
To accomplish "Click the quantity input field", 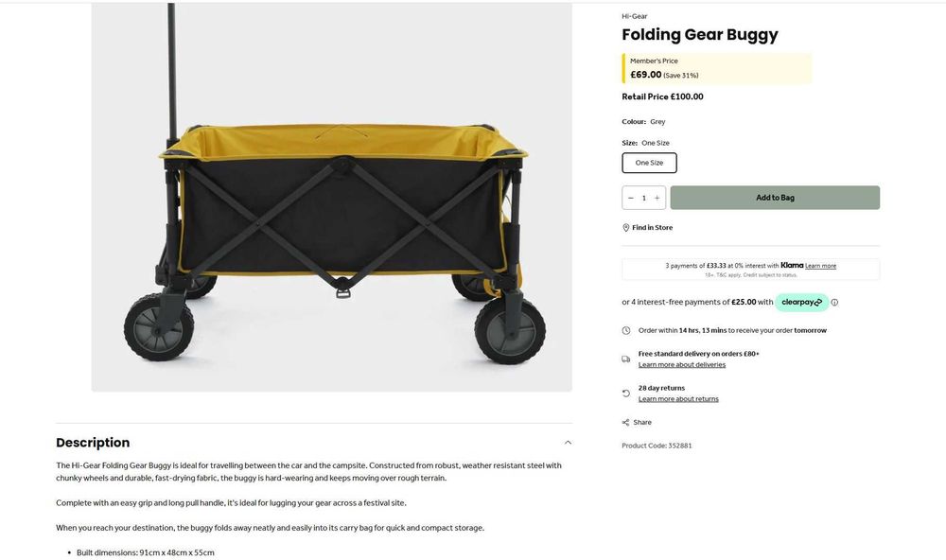I will 644,198.
